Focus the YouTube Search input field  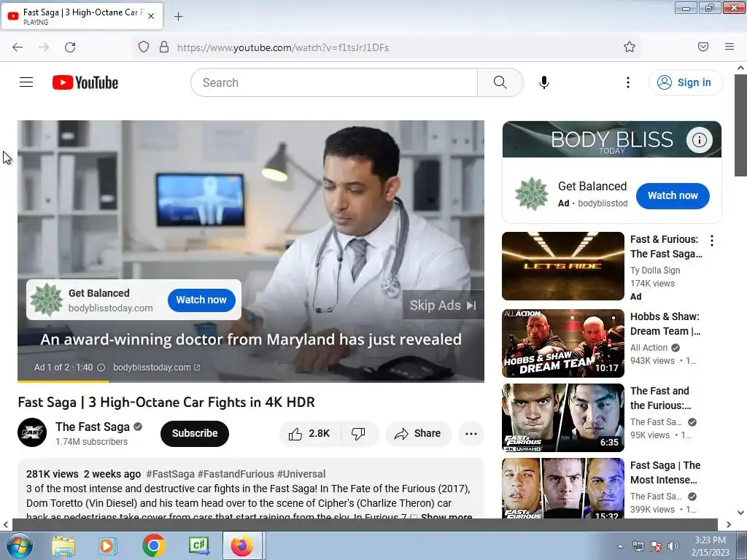coord(334,82)
